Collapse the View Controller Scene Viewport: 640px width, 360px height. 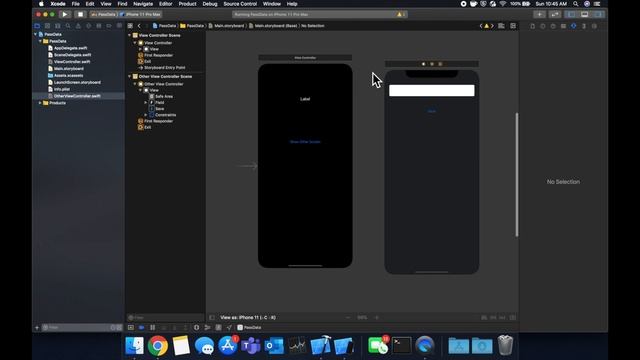click(129, 36)
